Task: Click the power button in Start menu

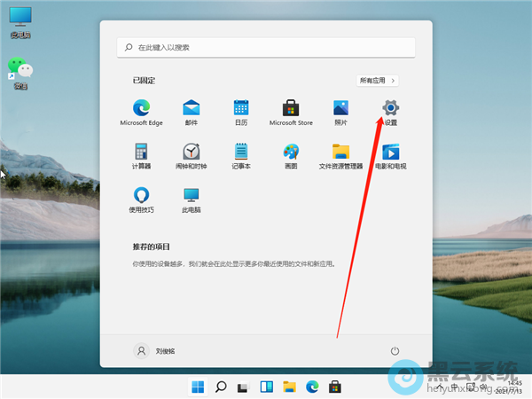Action: [x=395, y=351]
